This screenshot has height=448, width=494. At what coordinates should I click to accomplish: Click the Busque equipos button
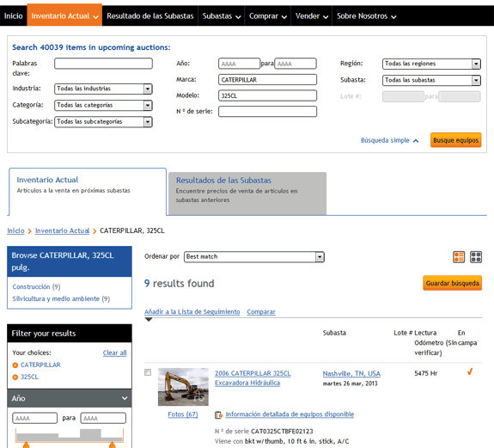[455, 140]
